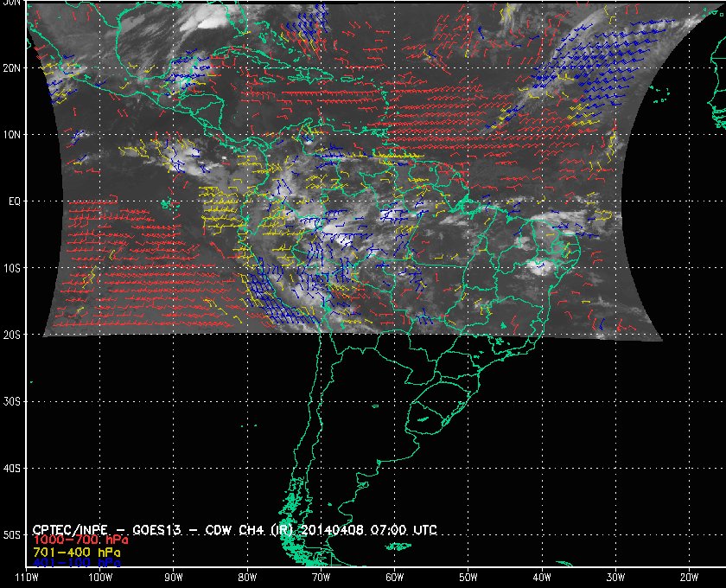
Task: Click the '70W' longitude label
Action: pyautogui.click(x=321, y=578)
